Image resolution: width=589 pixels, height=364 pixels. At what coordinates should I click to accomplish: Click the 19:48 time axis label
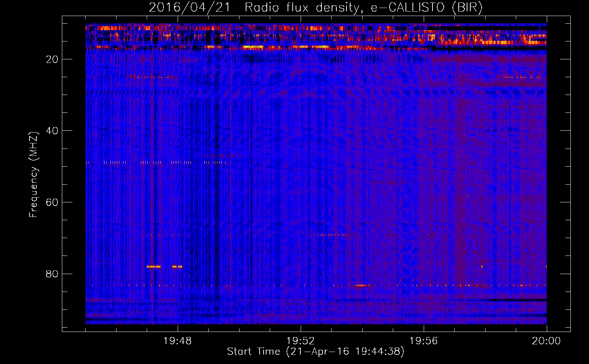178,341
